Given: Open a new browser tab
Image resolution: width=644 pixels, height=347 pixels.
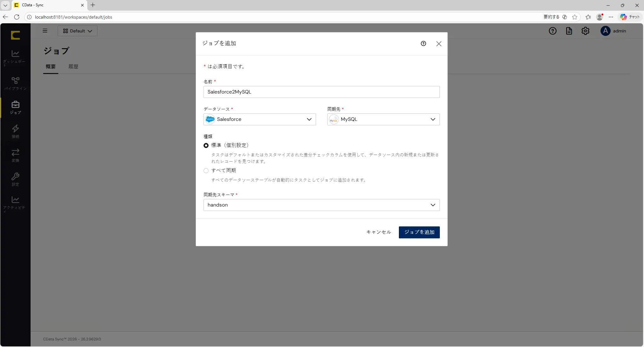Looking at the screenshot, I should [93, 5].
